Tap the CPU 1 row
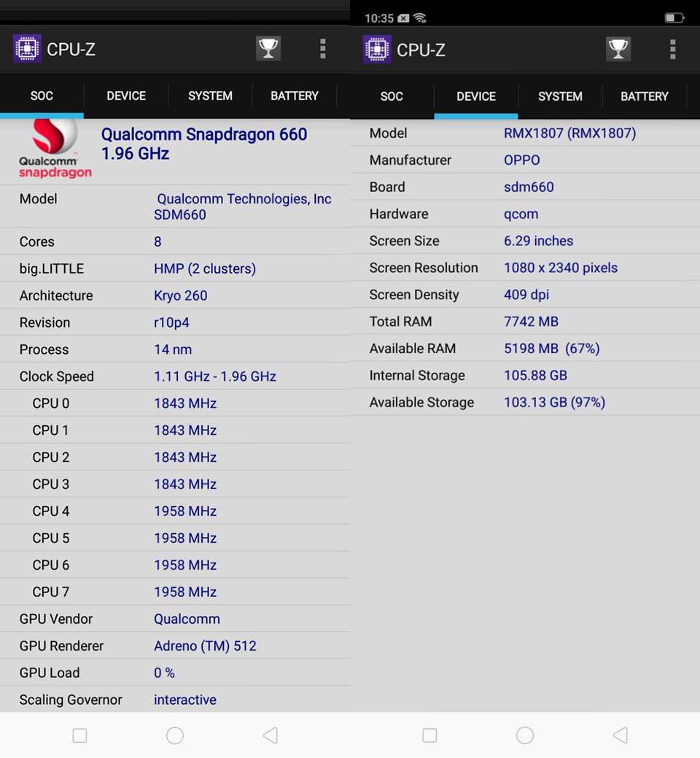The image size is (700, 758). (175, 430)
